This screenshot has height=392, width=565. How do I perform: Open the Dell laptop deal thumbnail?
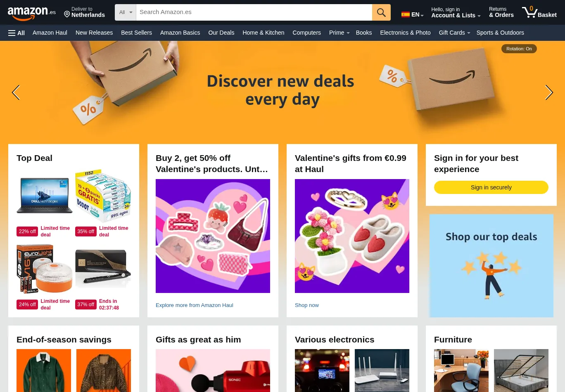(x=45, y=196)
